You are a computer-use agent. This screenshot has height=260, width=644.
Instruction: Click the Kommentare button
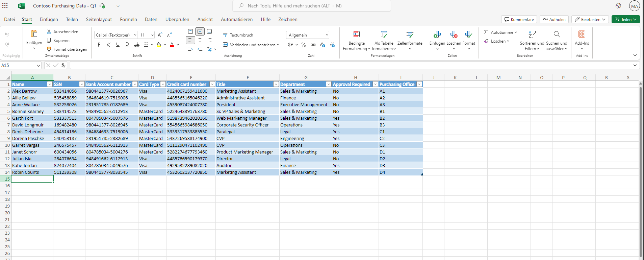[519, 19]
